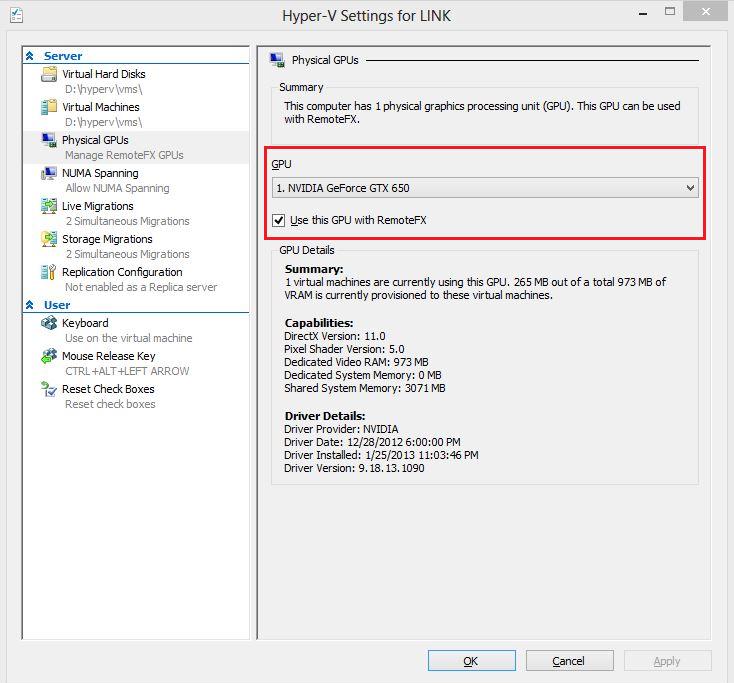Click 'Not enabled as a Replica server' text
The height and width of the screenshot is (683, 734).
(141, 287)
